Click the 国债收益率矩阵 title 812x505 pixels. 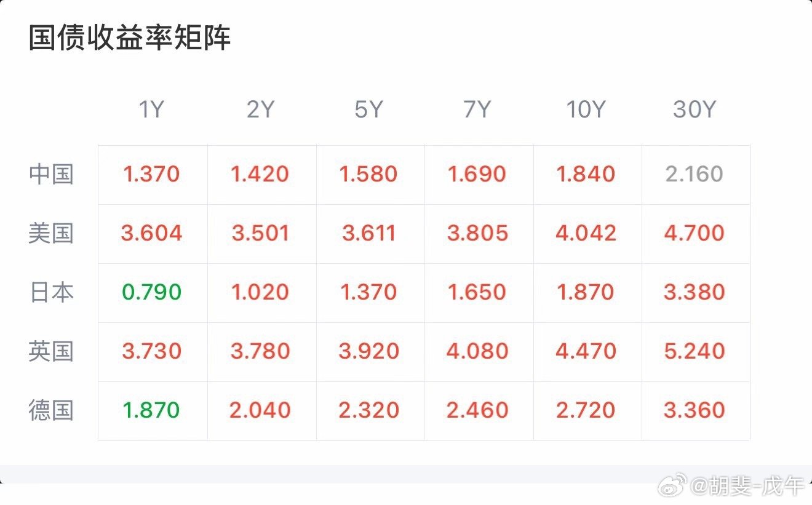(130, 38)
